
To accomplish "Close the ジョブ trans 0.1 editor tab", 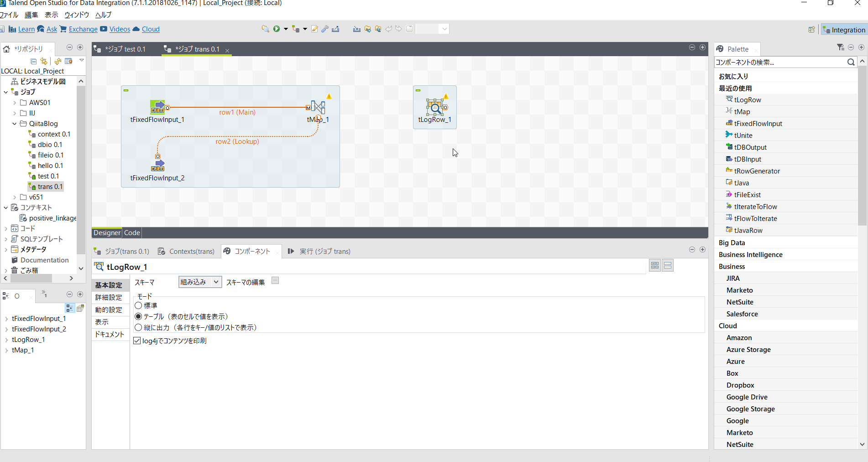I will 227,50.
